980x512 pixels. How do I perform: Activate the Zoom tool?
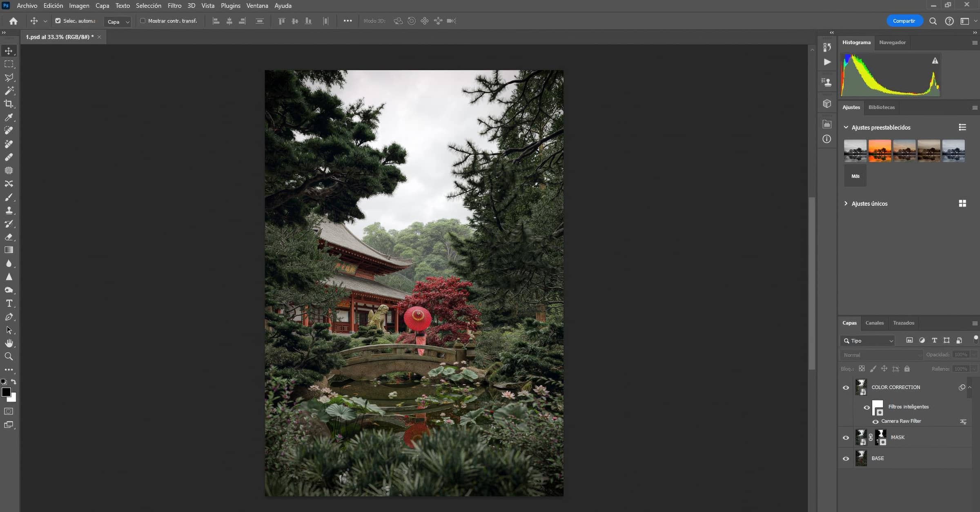click(x=9, y=356)
